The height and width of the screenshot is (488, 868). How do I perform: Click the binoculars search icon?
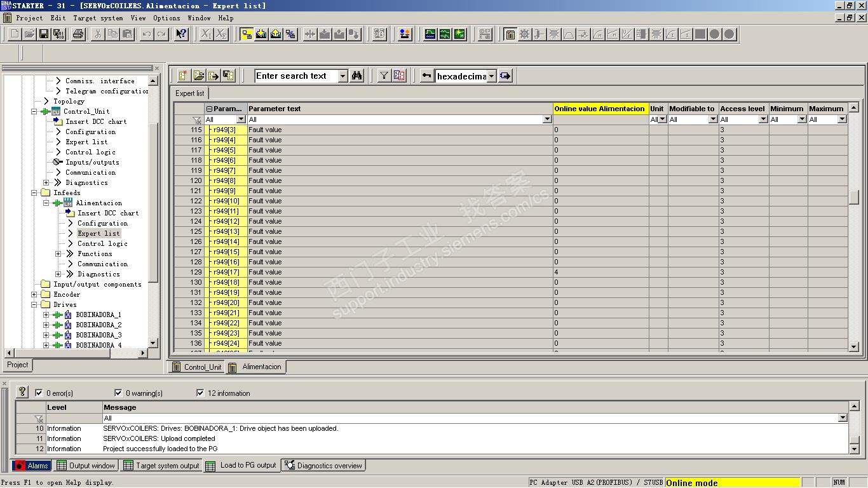tap(357, 76)
